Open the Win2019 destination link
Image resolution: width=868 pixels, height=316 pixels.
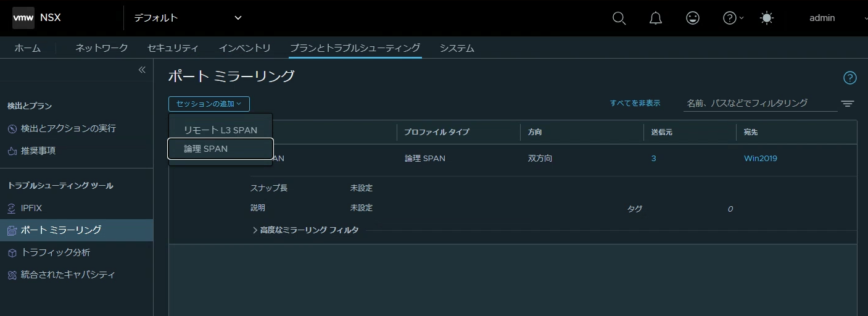pyautogui.click(x=761, y=159)
